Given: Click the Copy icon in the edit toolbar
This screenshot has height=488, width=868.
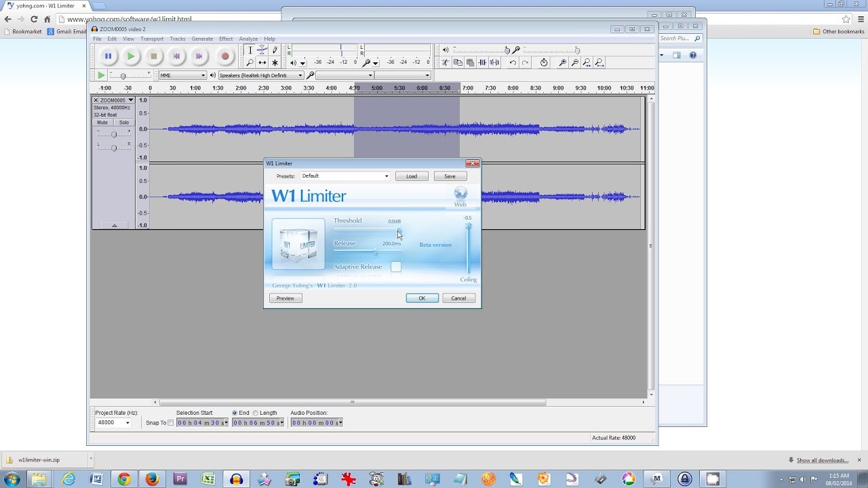Looking at the screenshot, I should (x=458, y=62).
